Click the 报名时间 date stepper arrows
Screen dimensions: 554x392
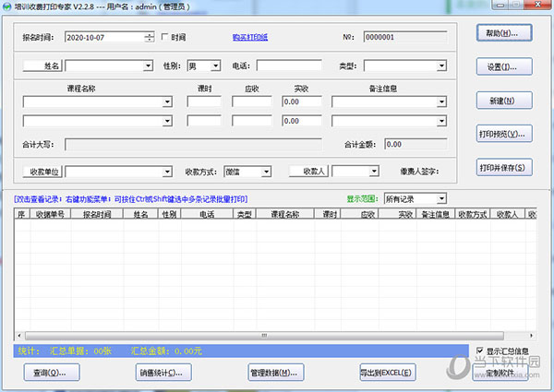(x=150, y=37)
